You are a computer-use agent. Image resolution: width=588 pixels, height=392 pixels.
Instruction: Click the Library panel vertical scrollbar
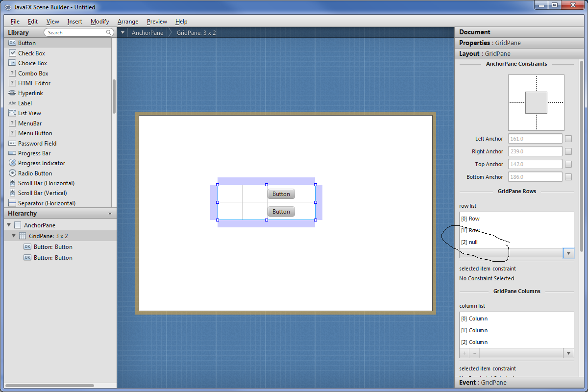click(x=114, y=97)
